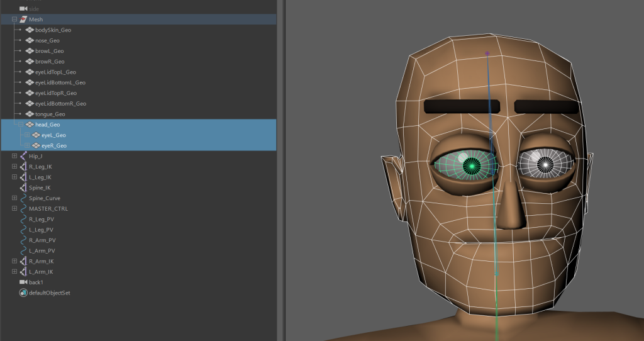Click the Spine_IK handle icon
The height and width of the screenshot is (341, 644).
click(x=23, y=187)
